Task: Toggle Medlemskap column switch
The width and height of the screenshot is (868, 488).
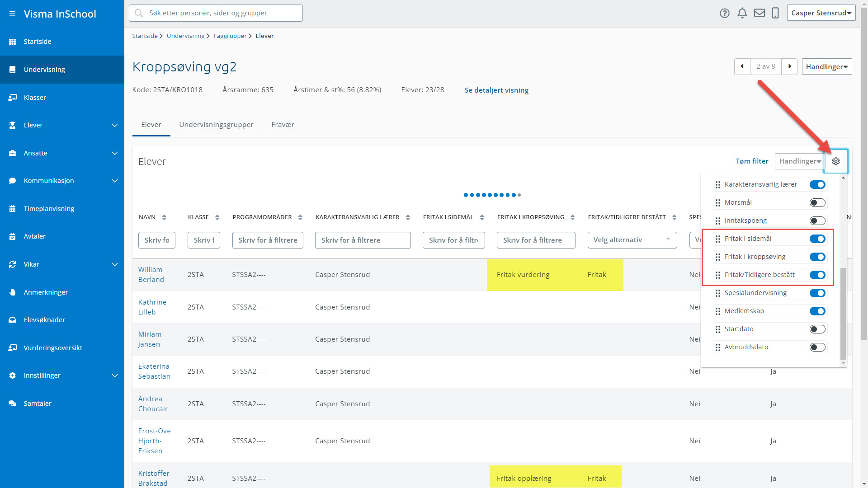Action: (817, 311)
